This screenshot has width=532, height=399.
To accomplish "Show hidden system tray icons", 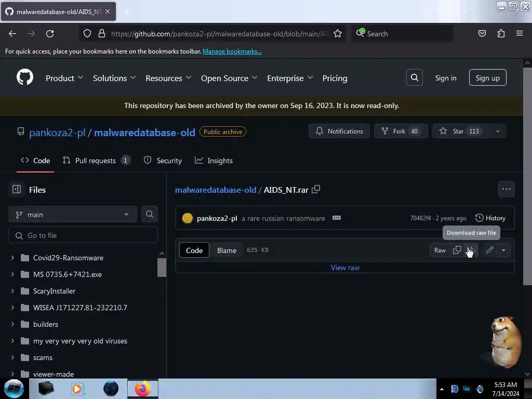I will (442, 389).
